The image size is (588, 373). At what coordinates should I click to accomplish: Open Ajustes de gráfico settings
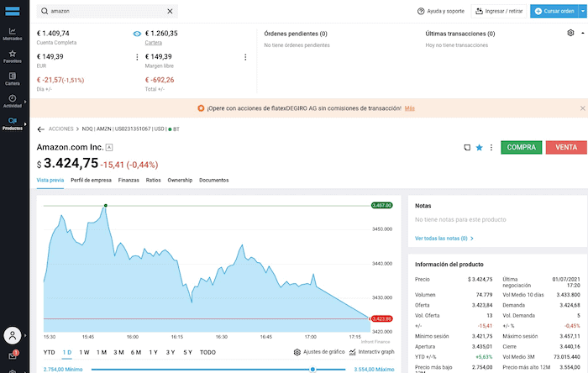tap(319, 352)
